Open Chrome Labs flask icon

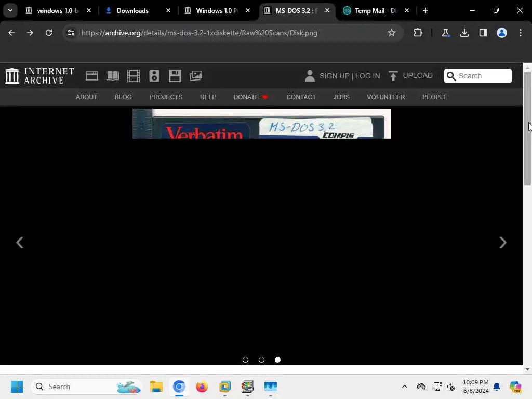[445, 33]
